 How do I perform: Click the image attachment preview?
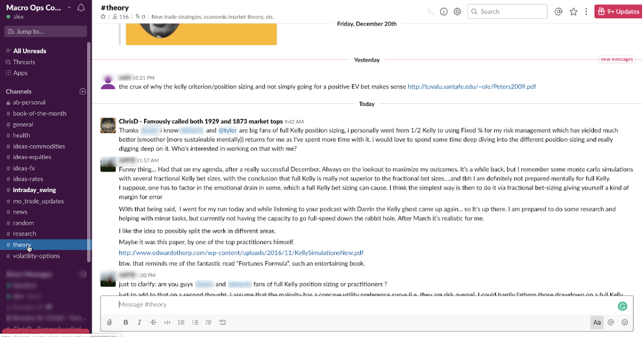coord(201,34)
